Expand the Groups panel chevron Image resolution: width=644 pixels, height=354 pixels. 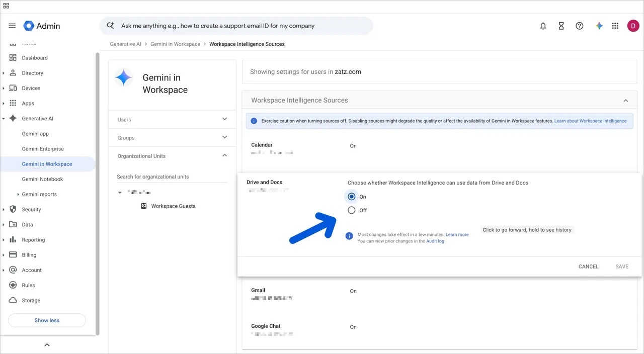coord(224,137)
